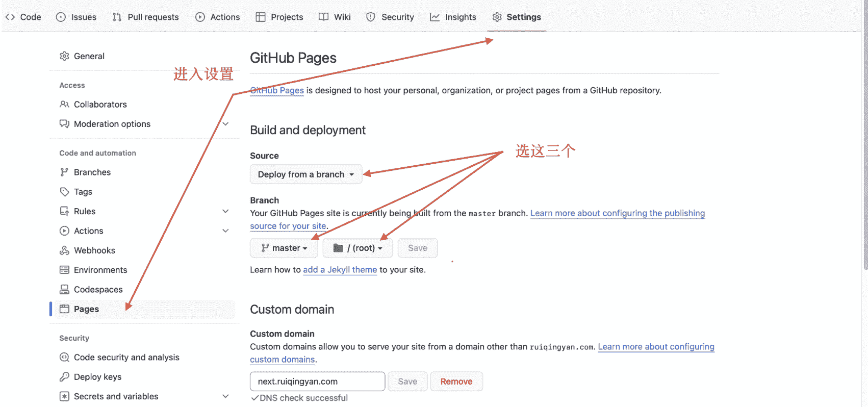The height and width of the screenshot is (407, 868).
Task: Click the Moderation options comment icon
Action: click(64, 124)
